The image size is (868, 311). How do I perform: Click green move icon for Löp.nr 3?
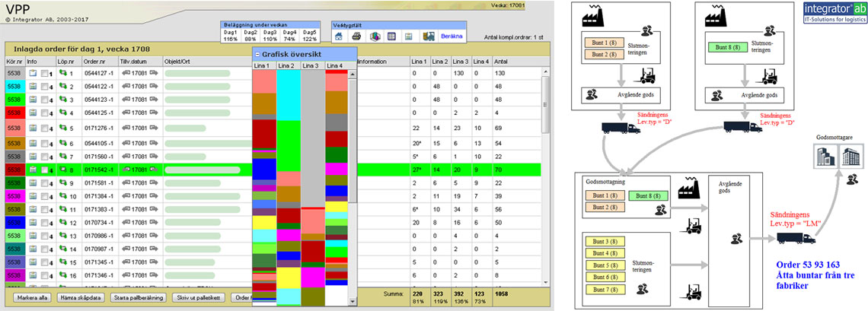point(63,99)
